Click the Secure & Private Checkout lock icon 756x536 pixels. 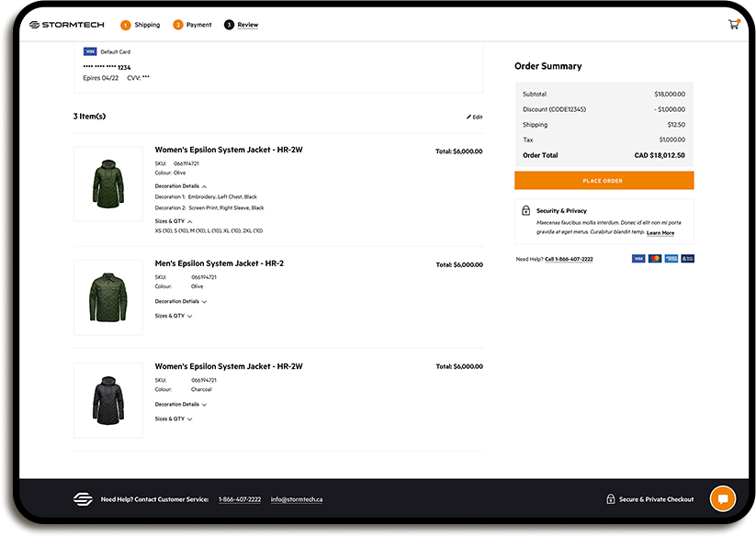coord(610,498)
